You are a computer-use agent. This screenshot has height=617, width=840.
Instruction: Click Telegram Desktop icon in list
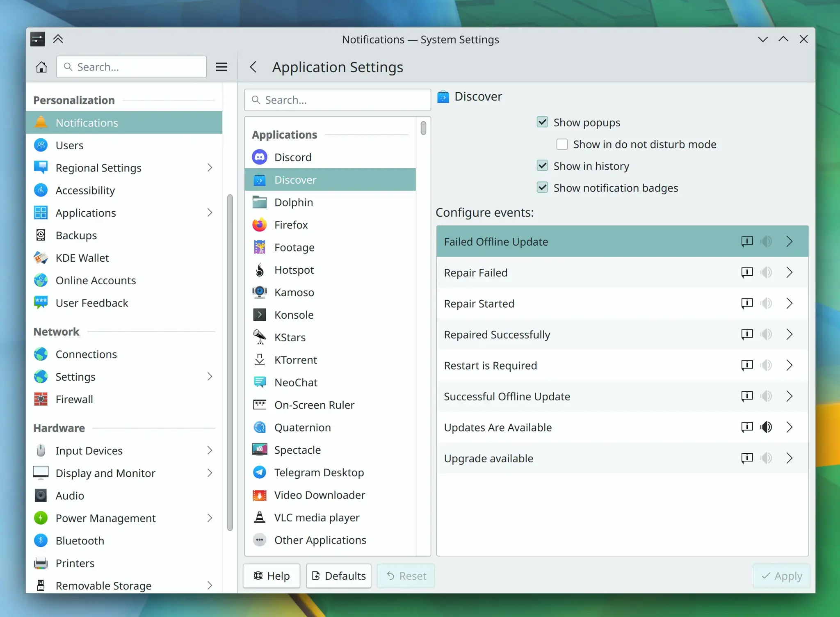[x=260, y=472]
